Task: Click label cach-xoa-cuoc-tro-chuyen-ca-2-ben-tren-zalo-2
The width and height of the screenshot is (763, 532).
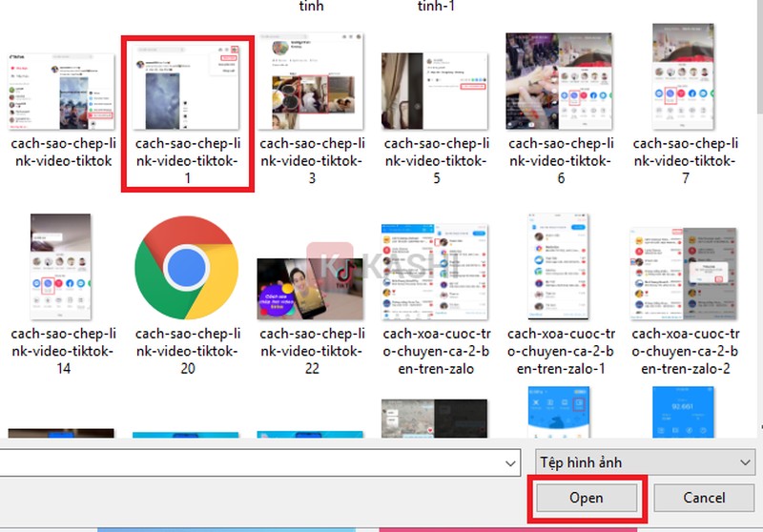Action: (686, 351)
